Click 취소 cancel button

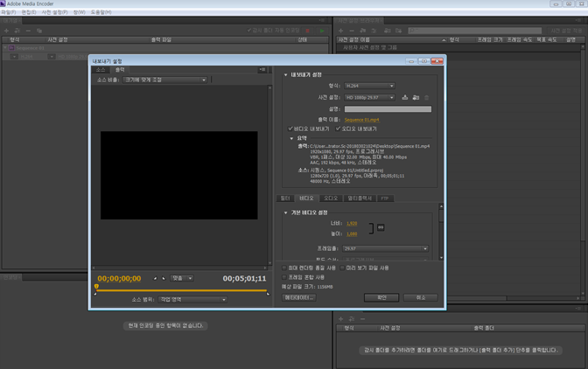421,297
